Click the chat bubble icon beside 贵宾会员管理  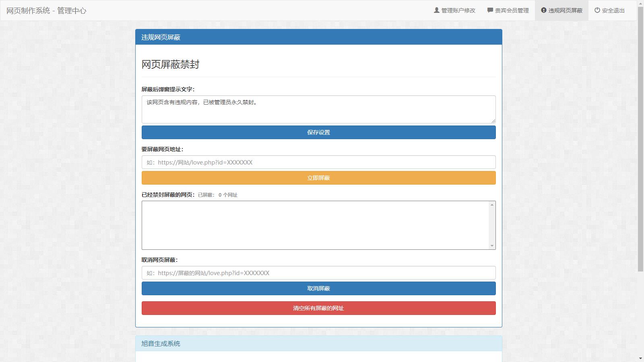point(489,10)
